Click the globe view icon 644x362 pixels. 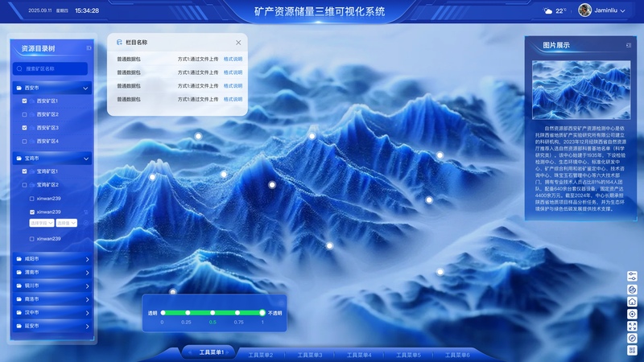[x=632, y=290]
